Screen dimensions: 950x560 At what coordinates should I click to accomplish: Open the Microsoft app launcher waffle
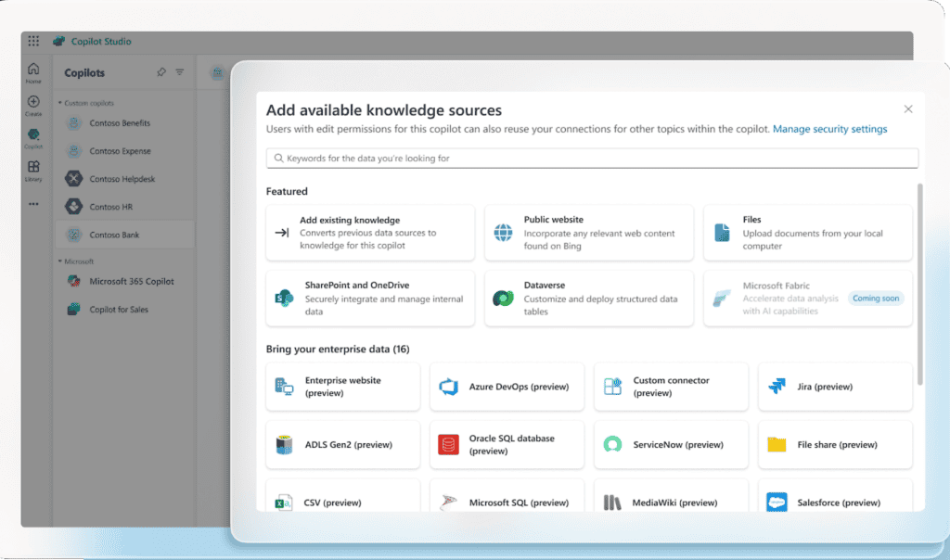click(x=33, y=40)
